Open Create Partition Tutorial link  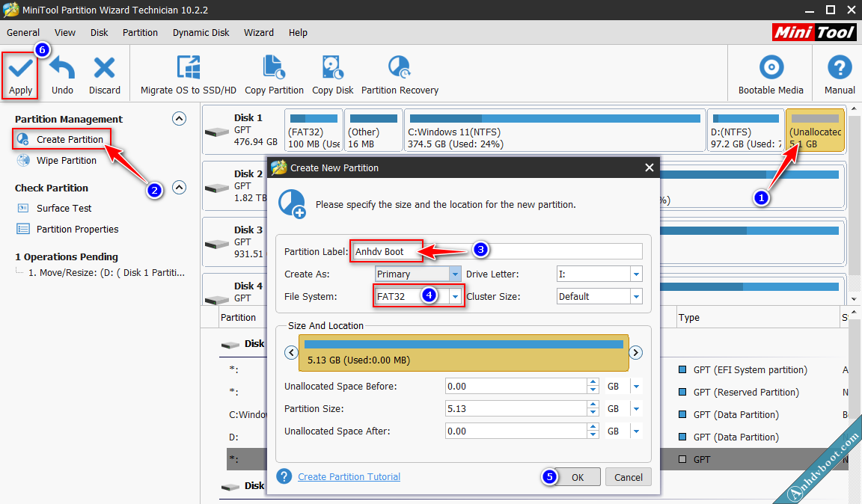[x=349, y=476]
